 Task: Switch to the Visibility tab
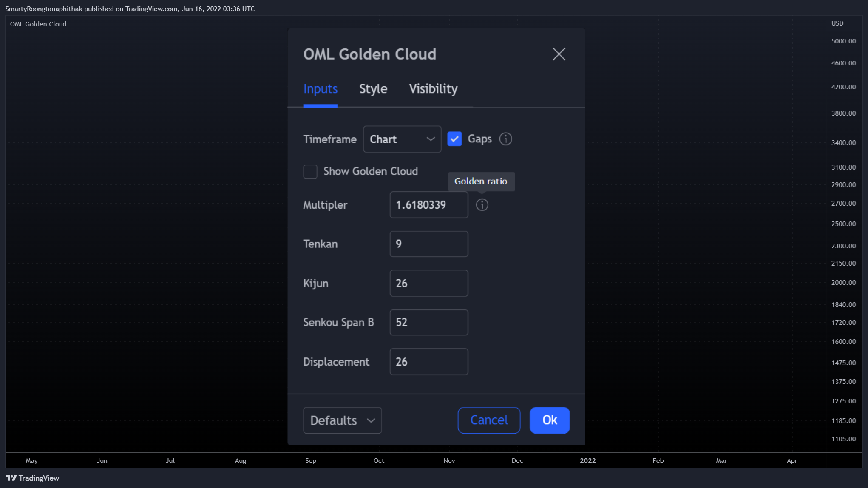(433, 89)
